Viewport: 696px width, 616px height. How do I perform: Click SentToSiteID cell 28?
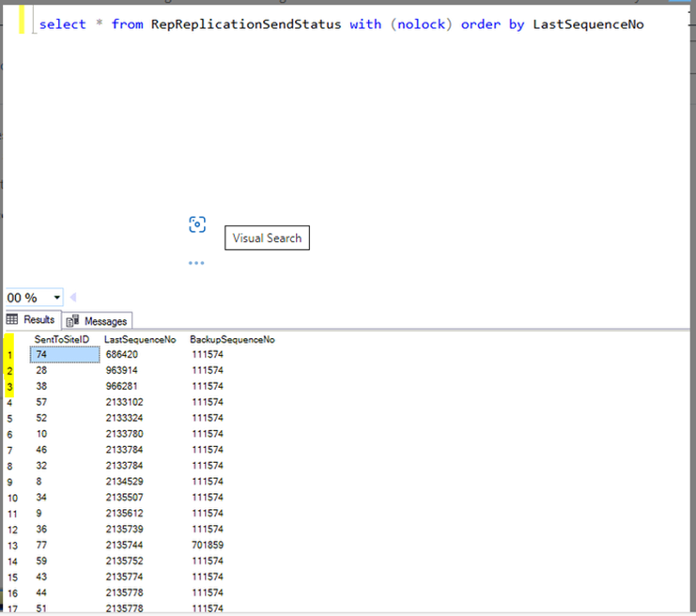[41, 370]
